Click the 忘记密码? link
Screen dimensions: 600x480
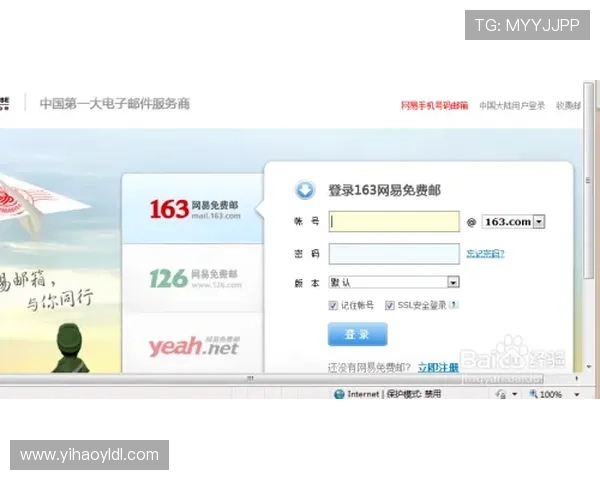tap(485, 253)
